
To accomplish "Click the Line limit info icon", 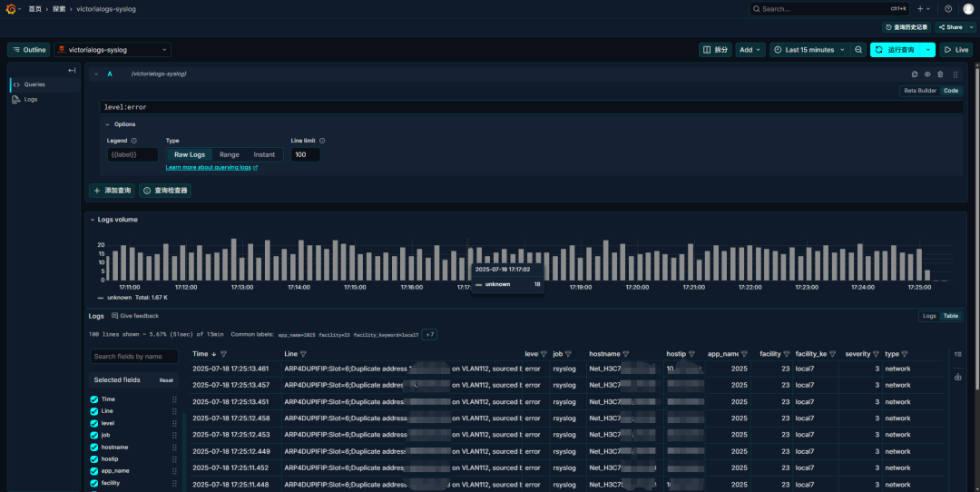I will (x=322, y=141).
